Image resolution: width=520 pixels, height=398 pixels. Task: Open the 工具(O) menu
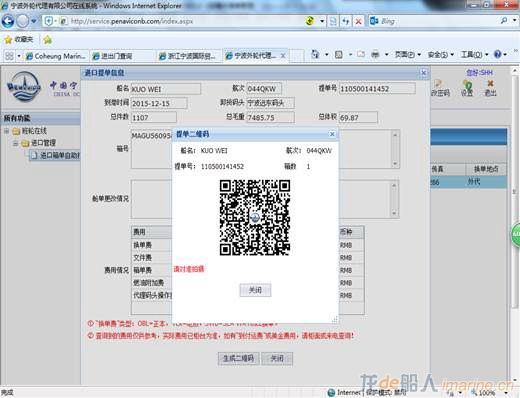click(474, 54)
